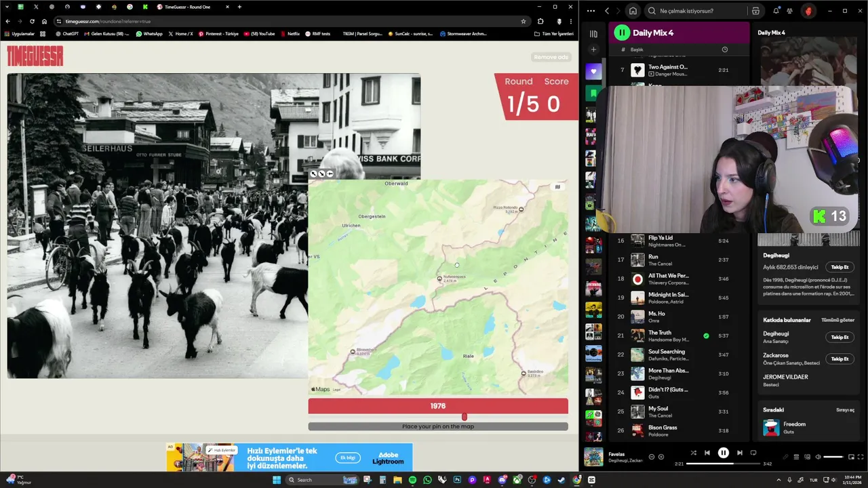Screen dimensions: 868x488
Task: Open Pinterest - Türkiye bookmark
Action: click(x=218, y=33)
